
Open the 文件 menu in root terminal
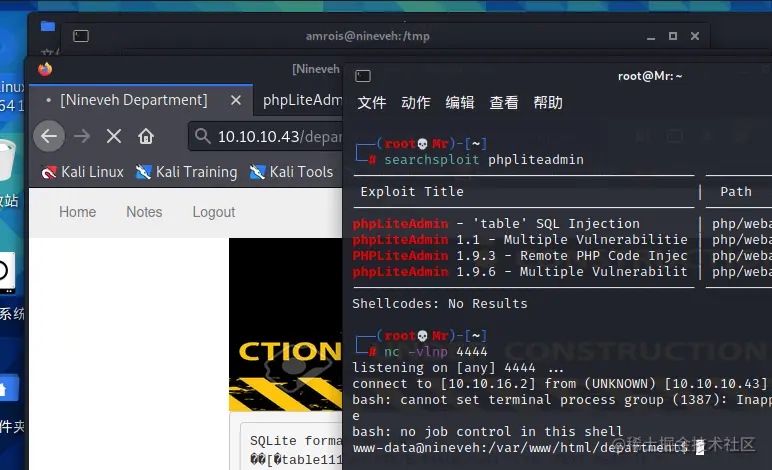coord(372,102)
